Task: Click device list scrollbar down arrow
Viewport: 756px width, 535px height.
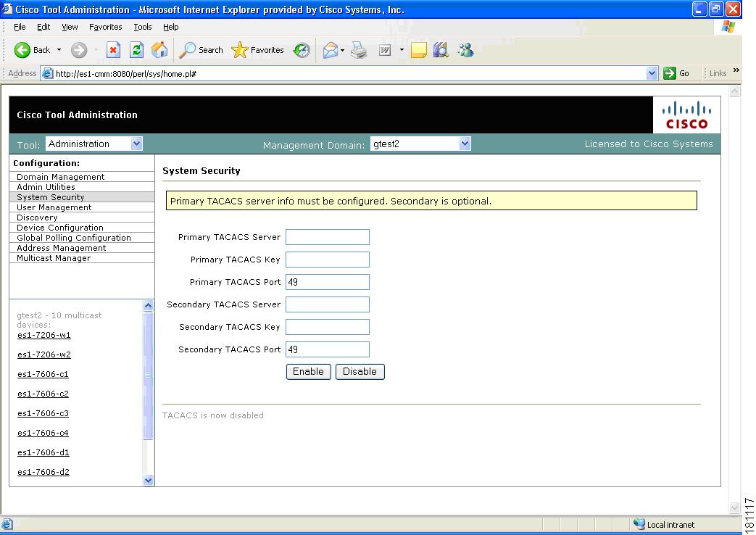Action: (x=148, y=480)
